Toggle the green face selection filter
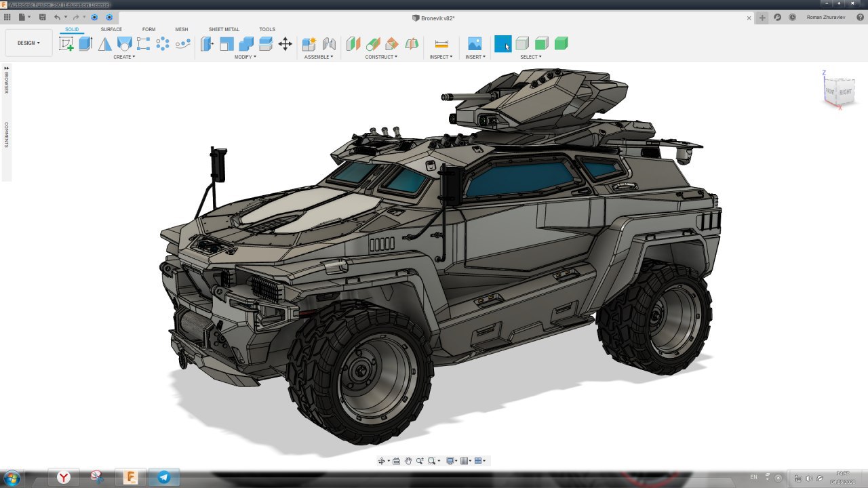This screenshot has width=868, height=488. pyautogui.click(x=541, y=44)
